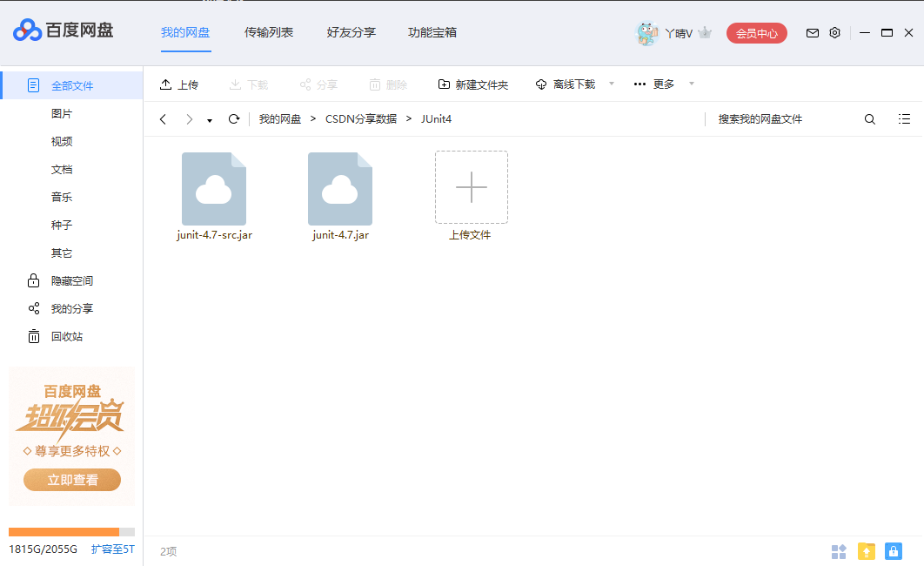Click the blue lock icon in status bar

pyautogui.click(x=894, y=551)
